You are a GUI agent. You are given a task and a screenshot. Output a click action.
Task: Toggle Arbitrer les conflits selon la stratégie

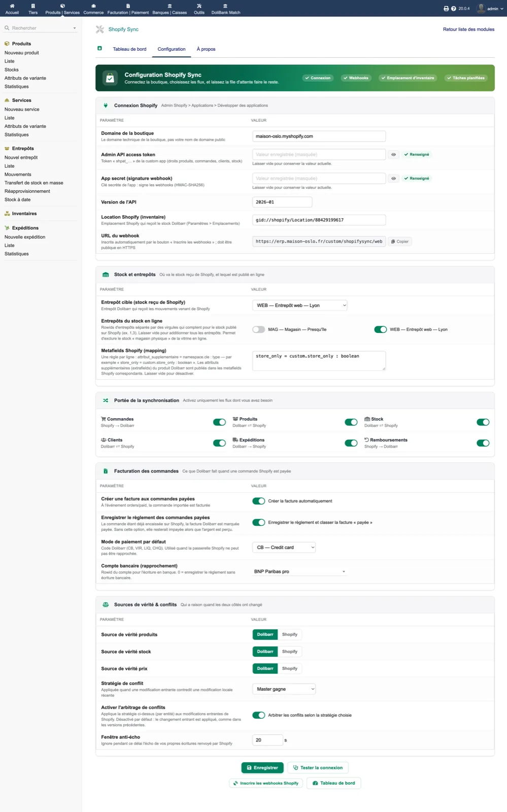pos(259,715)
